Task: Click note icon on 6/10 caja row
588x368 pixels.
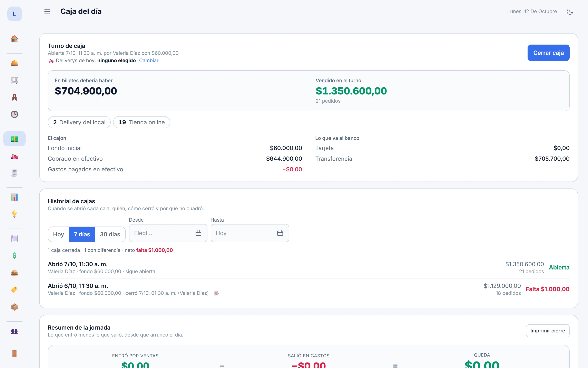Action: point(216,293)
